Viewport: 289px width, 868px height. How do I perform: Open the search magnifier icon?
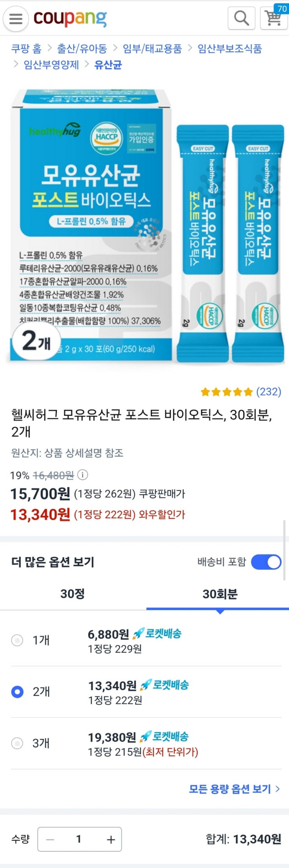tap(241, 18)
